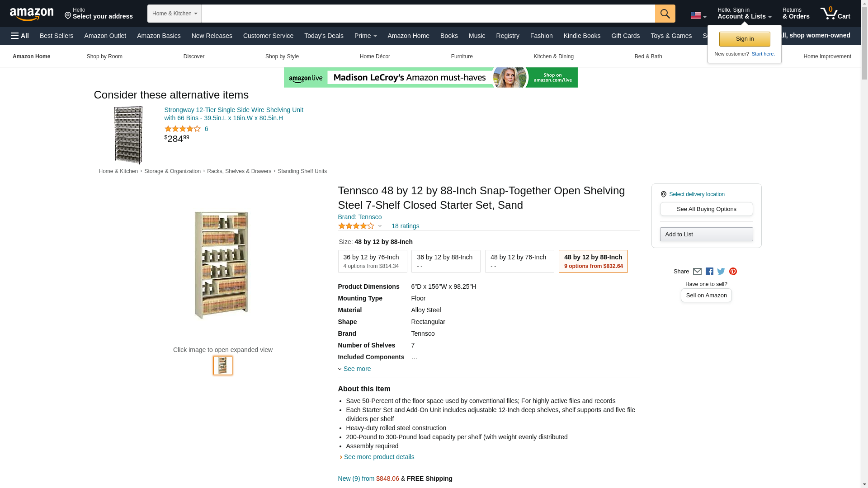Share product on Pinterest icon
The width and height of the screenshot is (868, 488).
tap(733, 272)
